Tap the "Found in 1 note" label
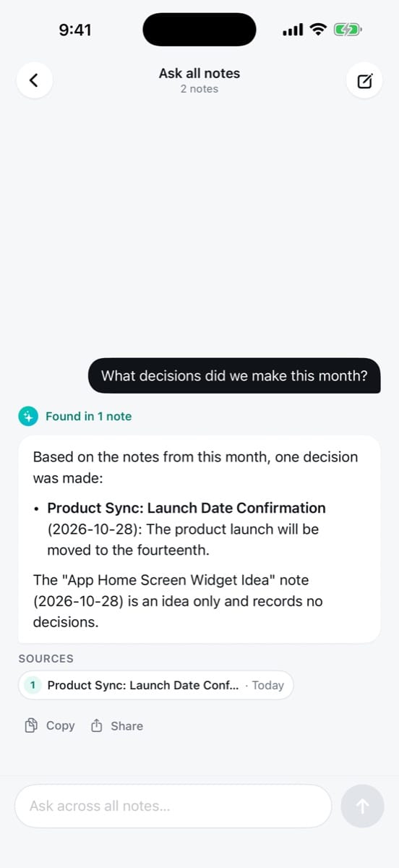 pos(88,416)
